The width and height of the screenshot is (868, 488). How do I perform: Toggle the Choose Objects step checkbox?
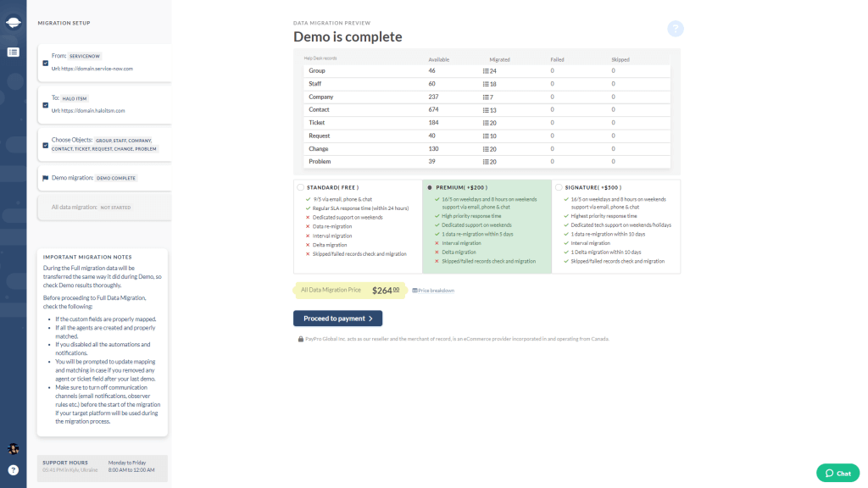[x=46, y=146]
